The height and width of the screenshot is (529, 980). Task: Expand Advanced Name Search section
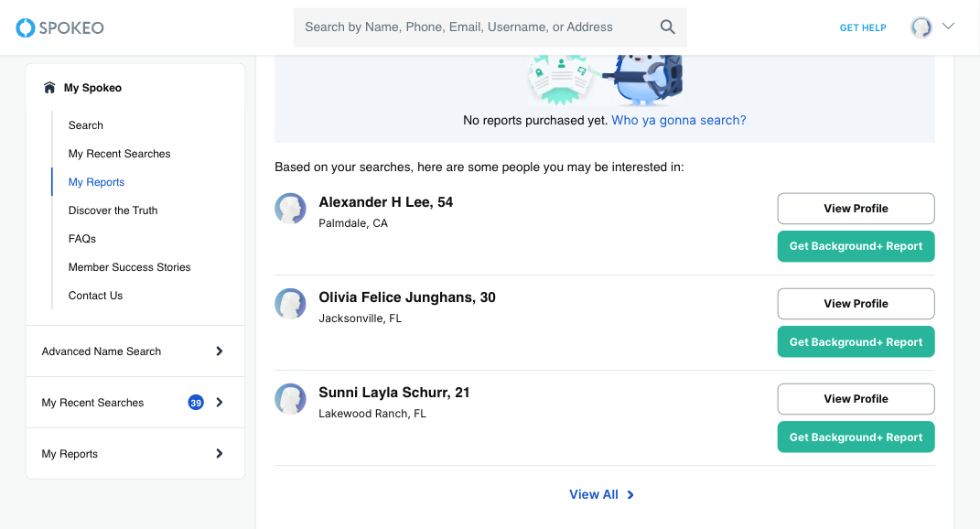220,351
